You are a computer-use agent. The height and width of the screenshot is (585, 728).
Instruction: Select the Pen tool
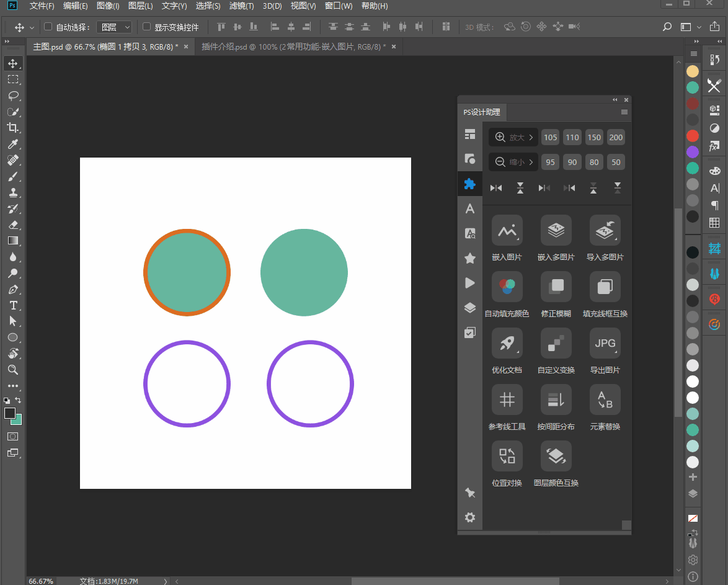[x=13, y=290]
